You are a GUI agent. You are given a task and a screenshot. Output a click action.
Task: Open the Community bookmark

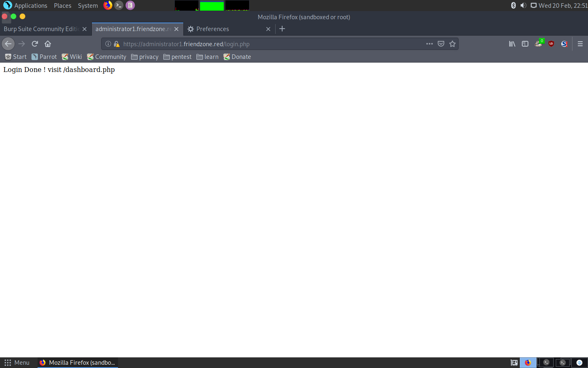[x=107, y=57]
